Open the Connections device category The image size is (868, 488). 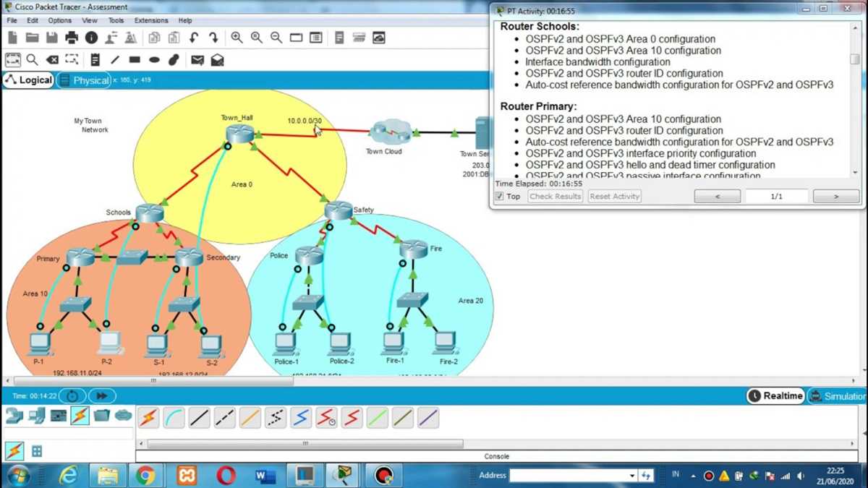pyautogui.click(x=80, y=416)
